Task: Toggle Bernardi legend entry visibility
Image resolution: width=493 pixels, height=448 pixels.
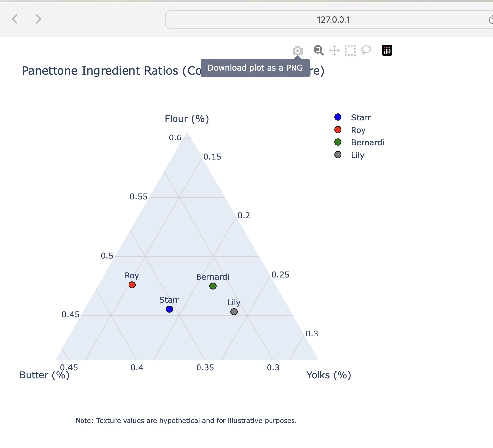Action: point(367,142)
